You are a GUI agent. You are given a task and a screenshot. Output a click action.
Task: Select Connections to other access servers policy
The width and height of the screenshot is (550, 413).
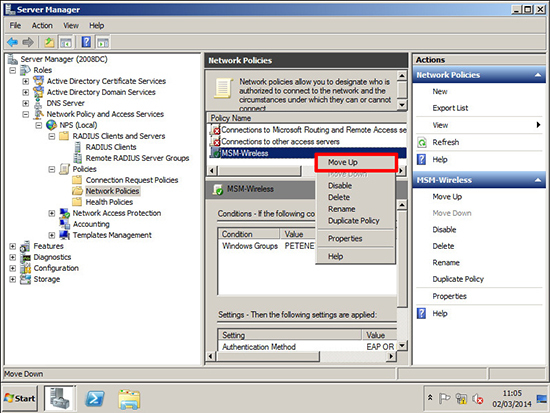[x=308, y=142]
